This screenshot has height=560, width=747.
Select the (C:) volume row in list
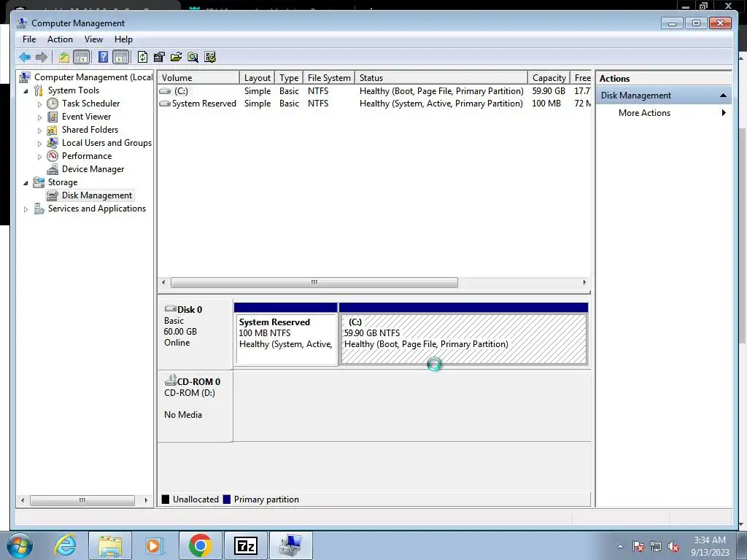(x=374, y=91)
